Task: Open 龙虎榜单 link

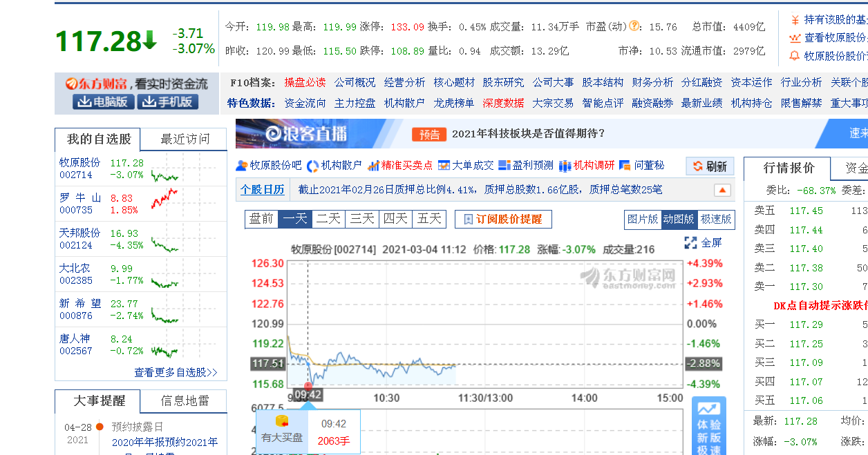Action: coord(454,103)
